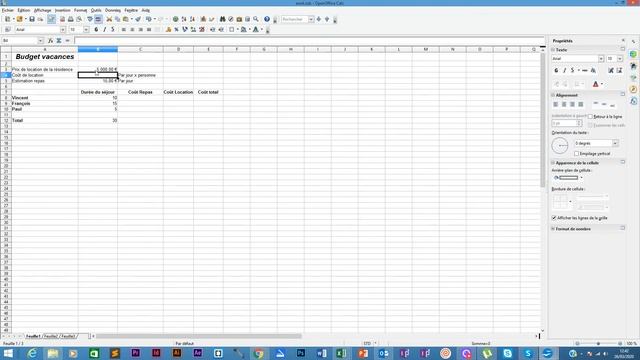Screen dimensions: 640x360
Task: Click the Print document icon
Action: click(x=71, y=19)
